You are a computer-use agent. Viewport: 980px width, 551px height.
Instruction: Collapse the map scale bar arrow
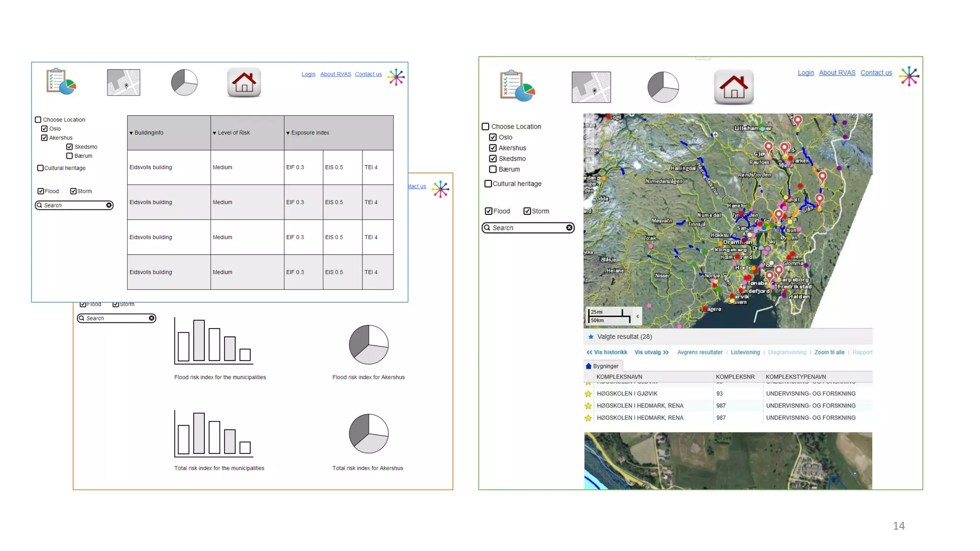pyautogui.click(x=637, y=316)
